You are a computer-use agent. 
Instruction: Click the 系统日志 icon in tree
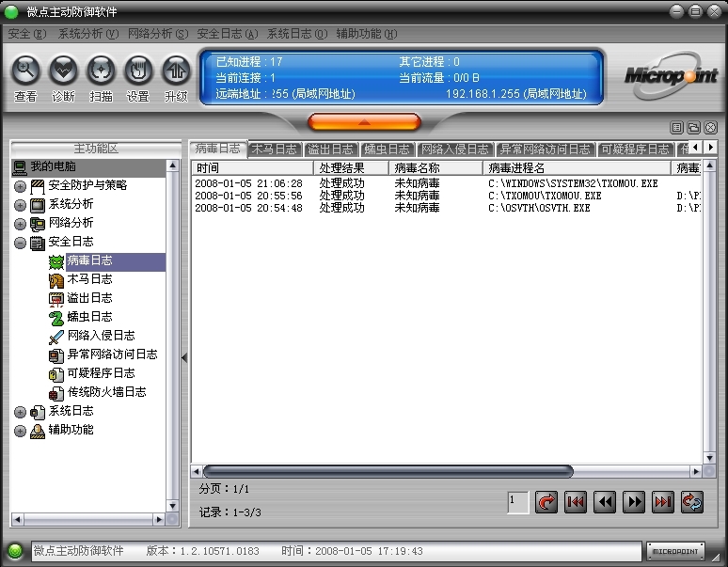coord(37,412)
